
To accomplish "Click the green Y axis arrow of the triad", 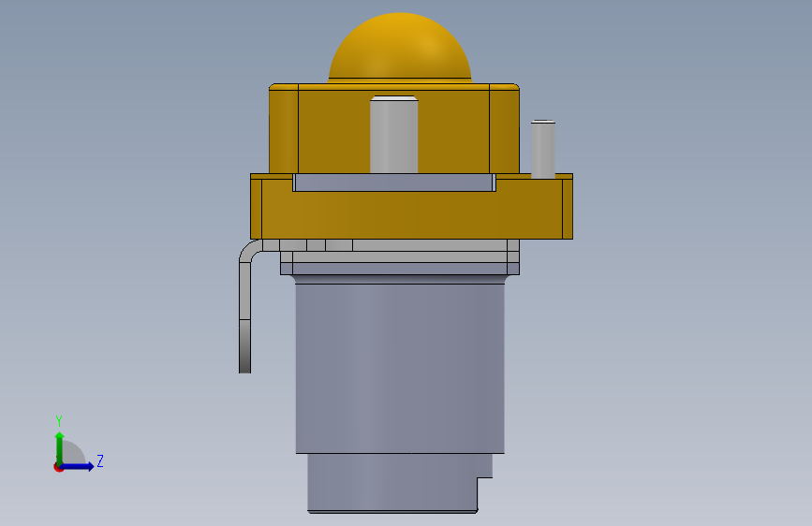I will 60,446.
